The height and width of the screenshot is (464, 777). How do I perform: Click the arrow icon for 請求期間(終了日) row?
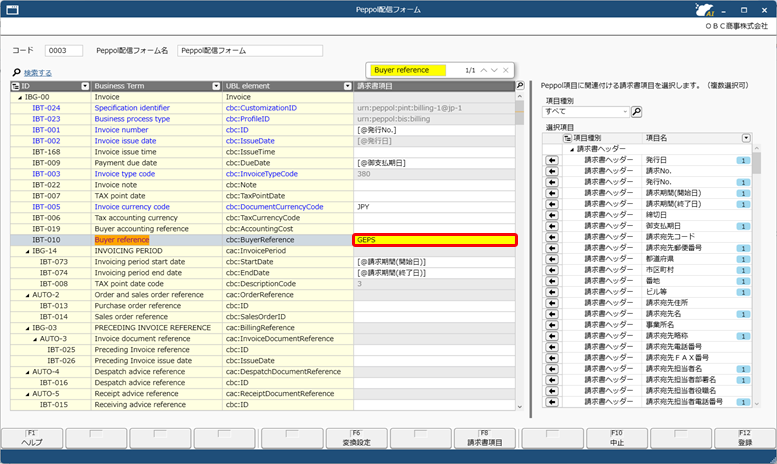[x=552, y=204]
